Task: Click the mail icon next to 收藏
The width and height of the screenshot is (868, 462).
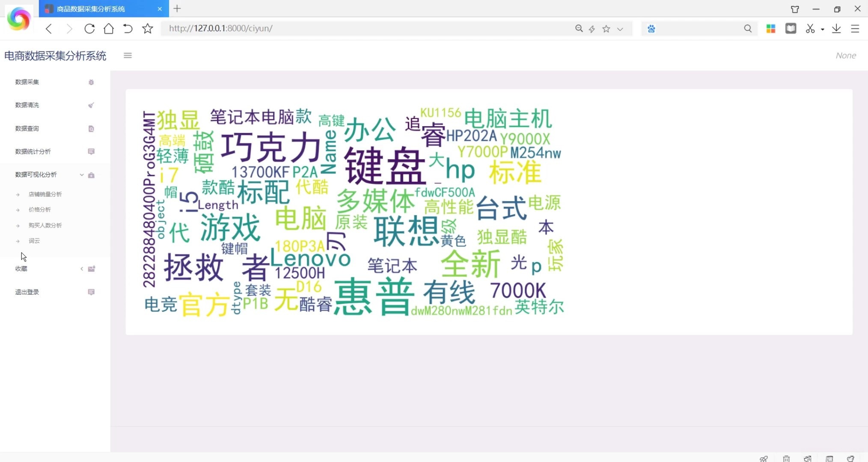Action: tap(91, 269)
